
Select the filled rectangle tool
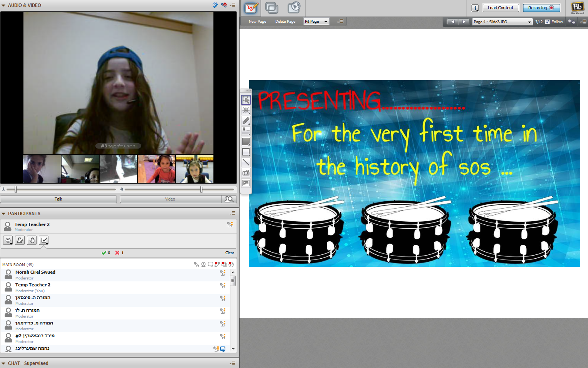point(246,142)
